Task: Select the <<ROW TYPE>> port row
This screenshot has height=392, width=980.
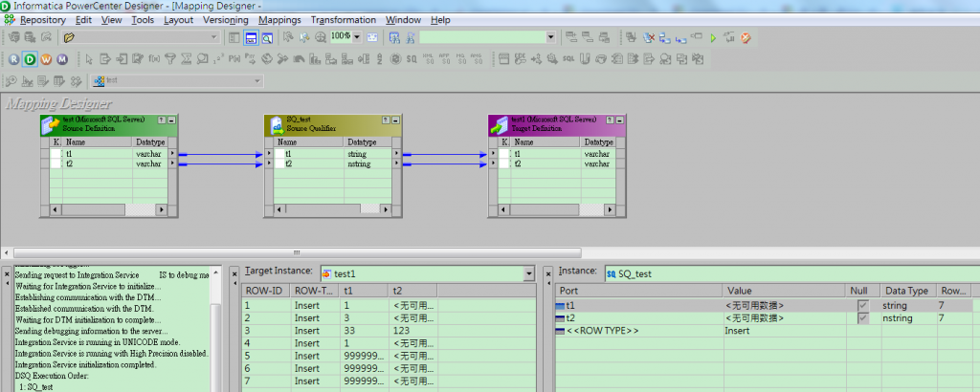Action: point(767,331)
